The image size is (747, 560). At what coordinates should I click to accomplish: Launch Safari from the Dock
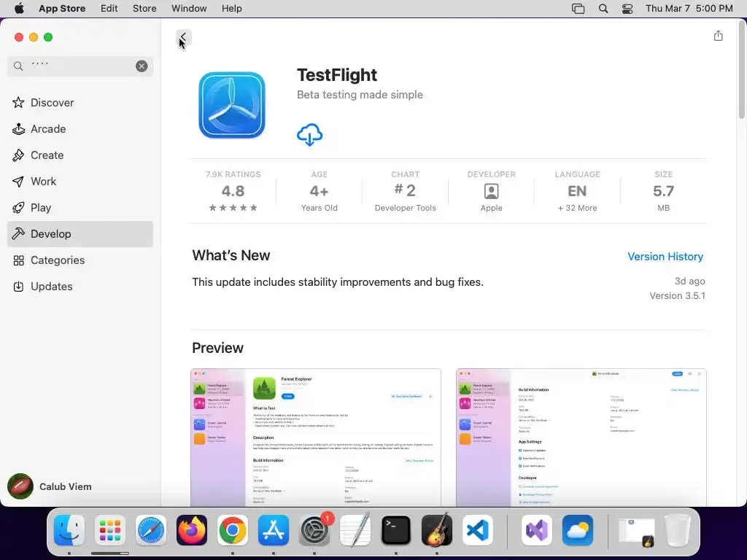(x=151, y=530)
